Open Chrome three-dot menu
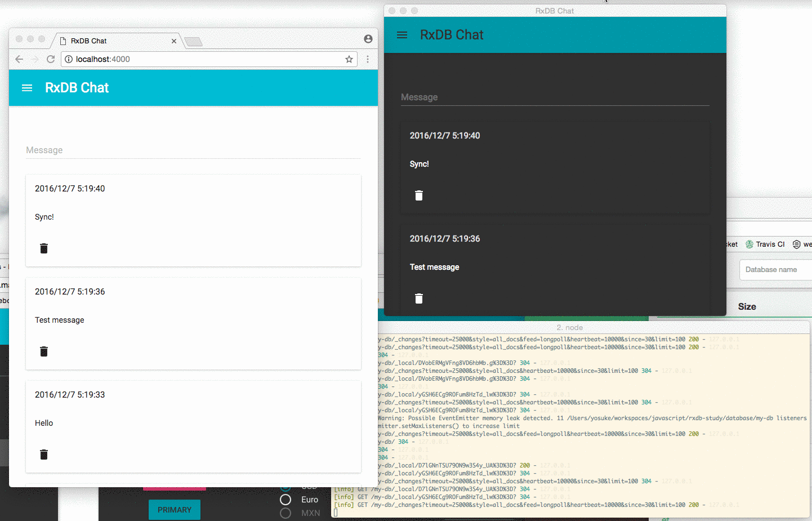This screenshot has width=812, height=521. coord(368,59)
